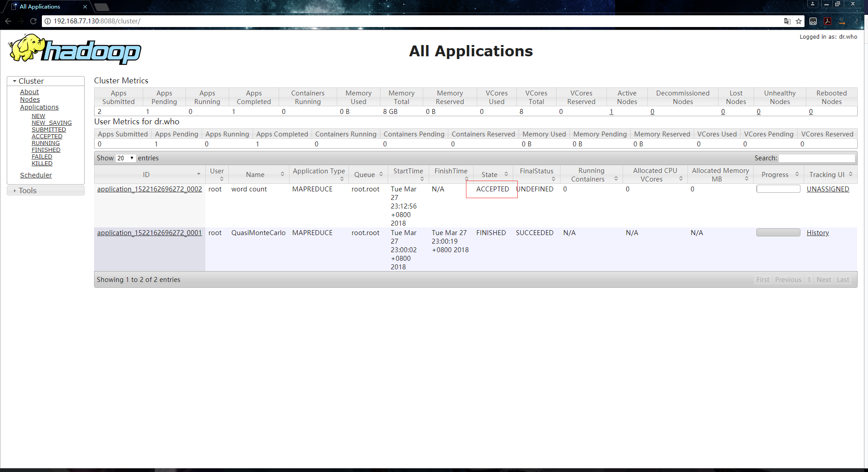Sort table by Running Containers column
Screen dimensions: 868x472
pos(591,174)
